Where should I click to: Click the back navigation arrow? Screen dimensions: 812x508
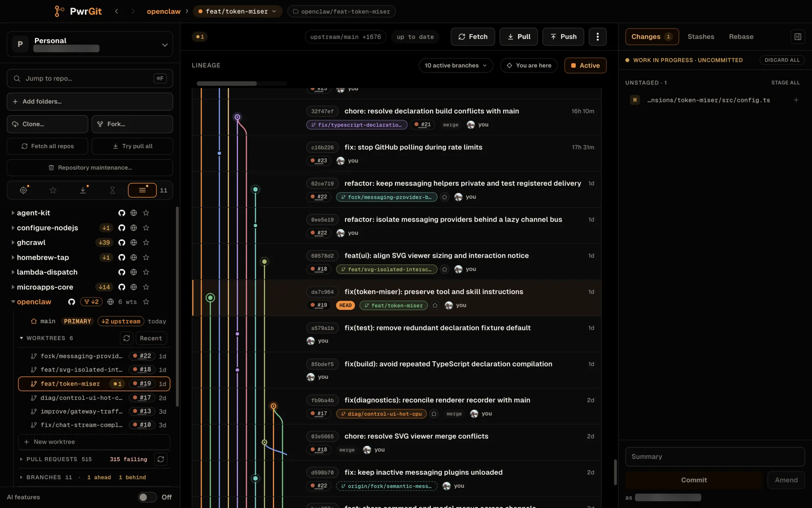[117, 11]
